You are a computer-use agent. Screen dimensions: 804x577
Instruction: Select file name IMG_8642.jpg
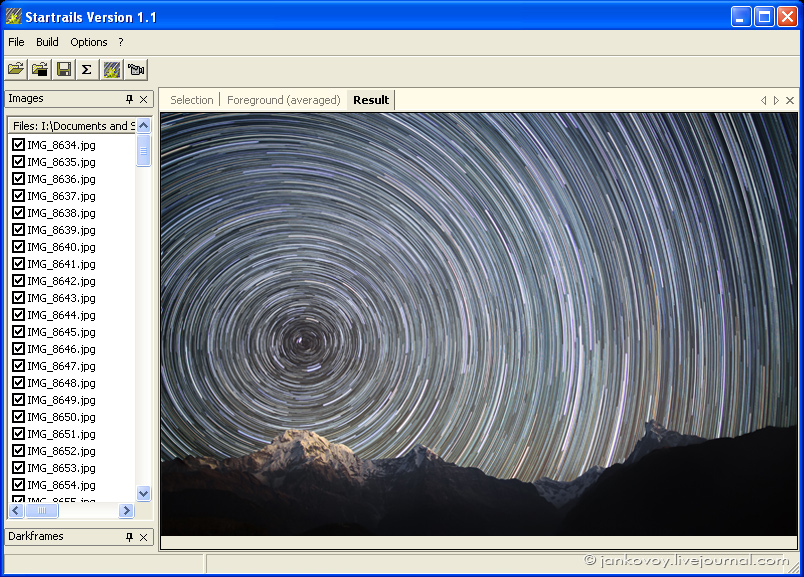(61, 281)
